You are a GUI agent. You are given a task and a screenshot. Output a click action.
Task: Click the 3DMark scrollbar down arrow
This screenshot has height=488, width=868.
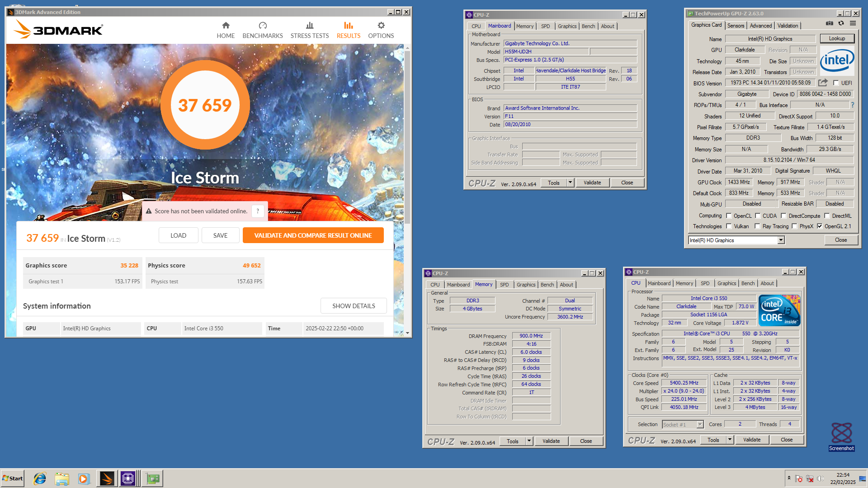[x=407, y=333]
